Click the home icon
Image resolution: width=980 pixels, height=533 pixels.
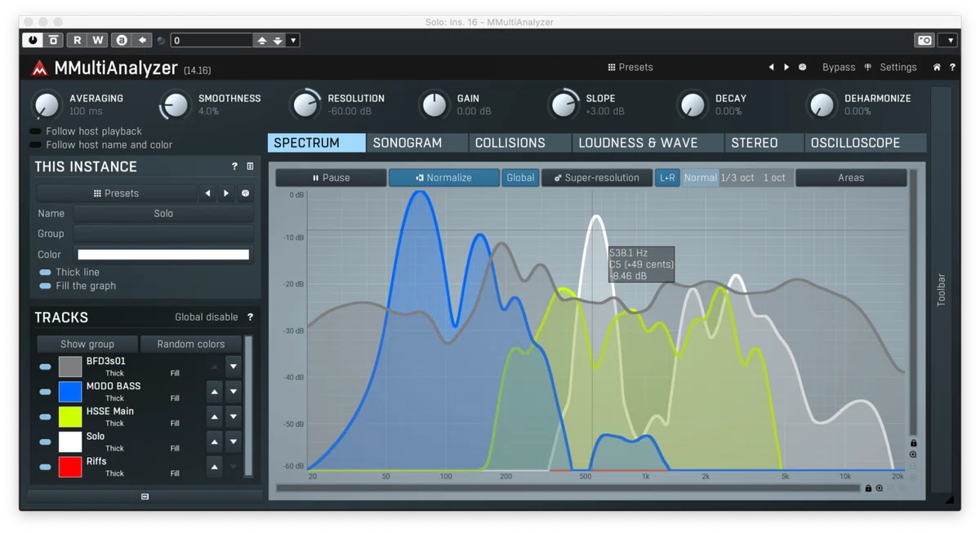point(937,67)
